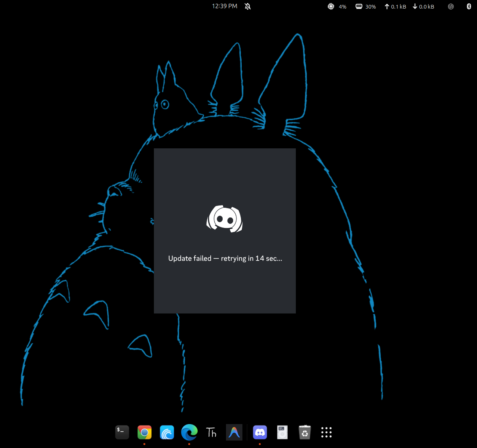
Task: Click the 0.1 kB upload speed text
Action: 399,7
